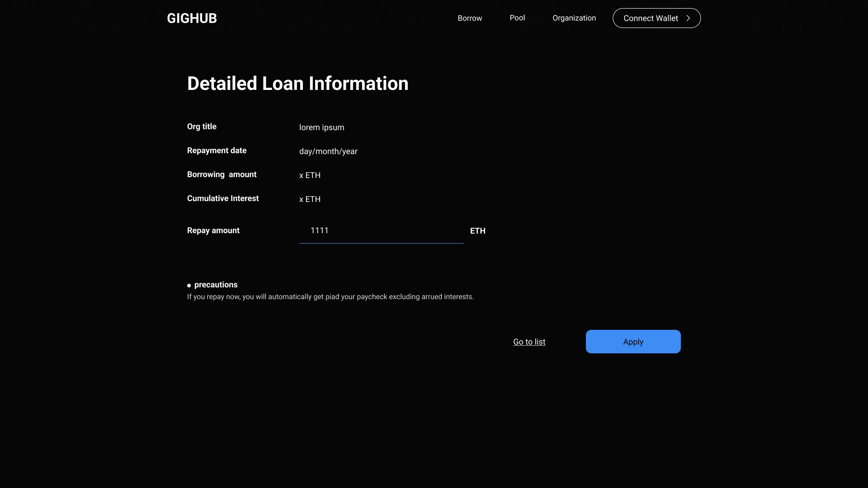This screenshot has width=868, height=488.
Task: Open the Borrow nav item
Action: [470, 18]
